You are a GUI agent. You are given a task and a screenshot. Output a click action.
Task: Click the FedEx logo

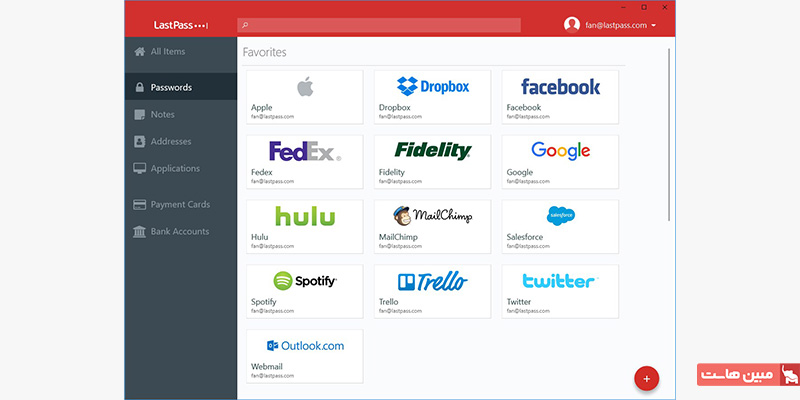pos(305,151)
